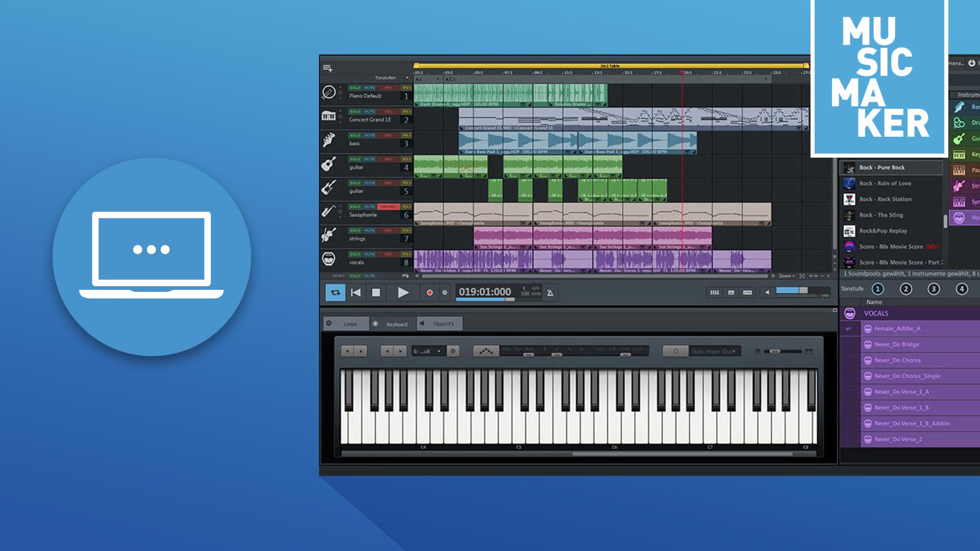Click the stop button in the transport bar
Viewport: 980px width, 551px height.
point(376,292)
